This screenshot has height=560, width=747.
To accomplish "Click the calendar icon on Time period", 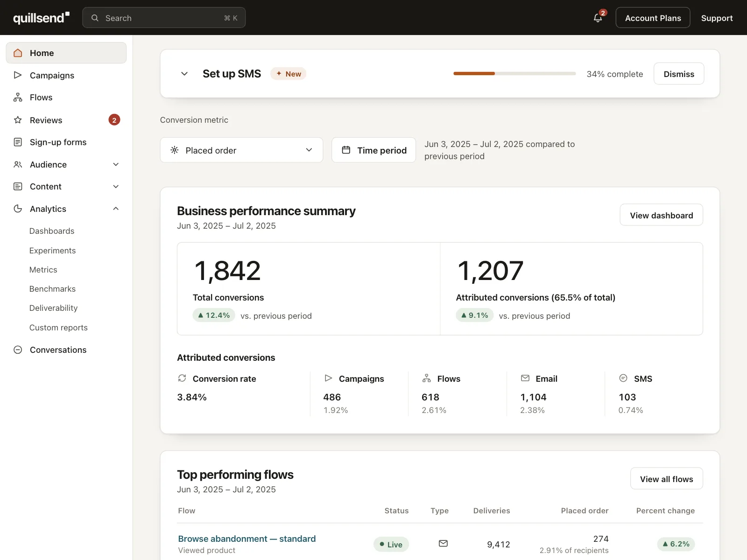I will click(346, 150).
